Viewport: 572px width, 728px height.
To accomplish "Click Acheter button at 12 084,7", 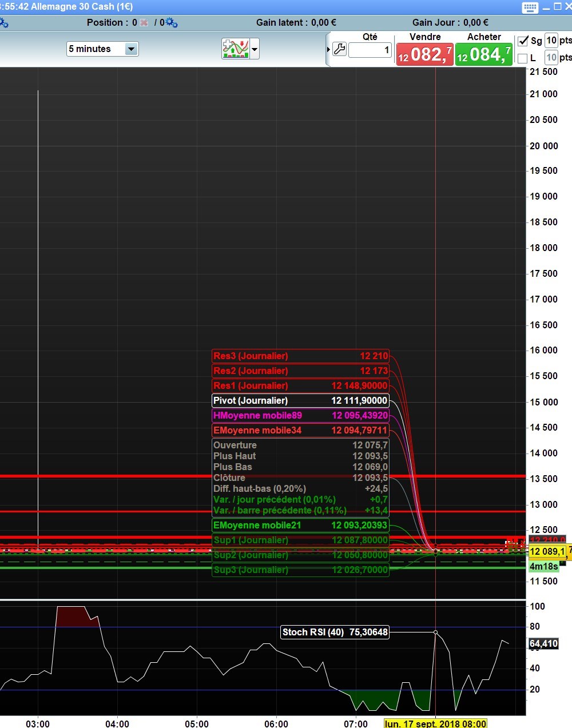I will pos(484,54).
